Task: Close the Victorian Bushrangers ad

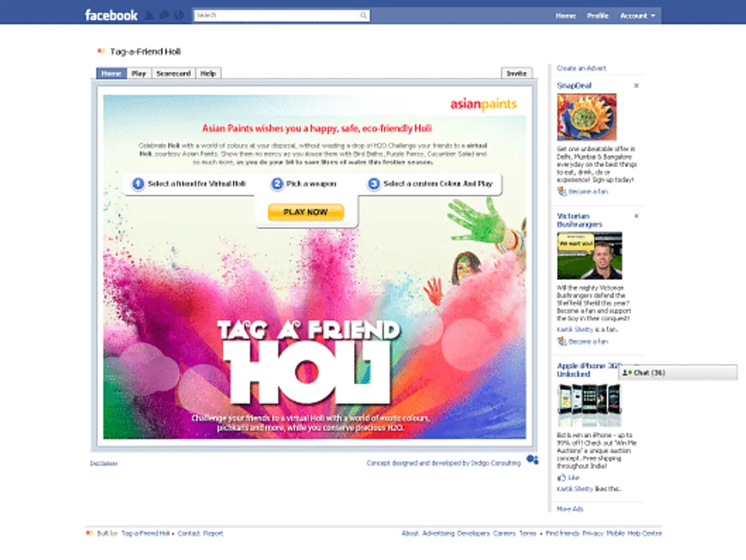Action: tap(636, 216)
